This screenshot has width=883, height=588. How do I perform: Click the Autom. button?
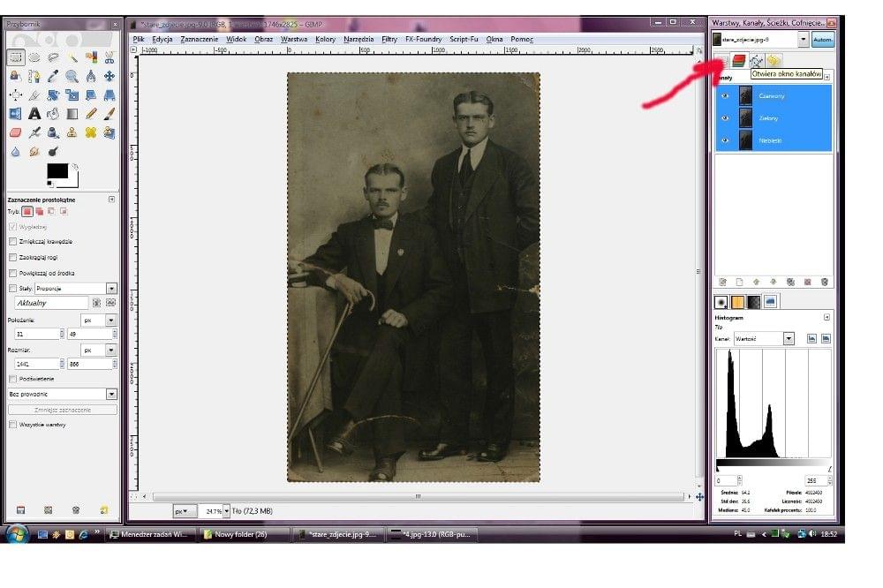click(x=822, y=40)
